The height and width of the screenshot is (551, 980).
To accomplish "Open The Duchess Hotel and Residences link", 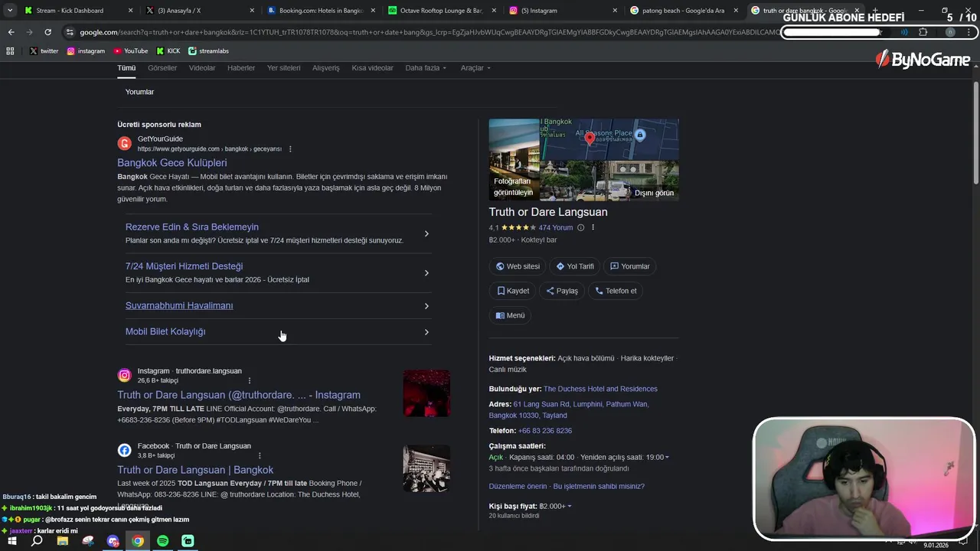I will (600, 389).
